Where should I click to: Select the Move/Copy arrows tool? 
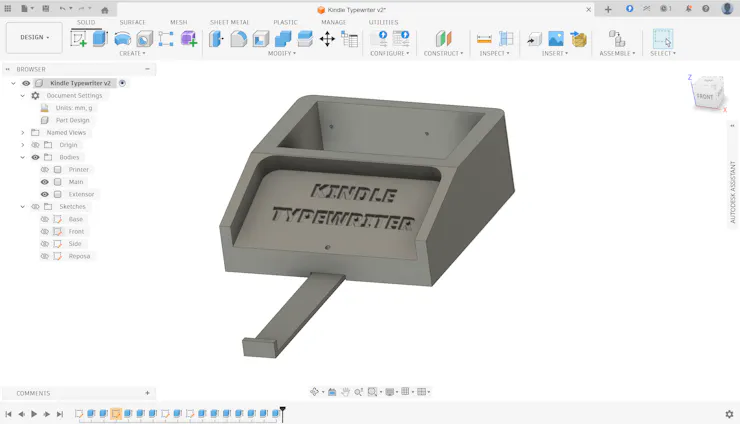coord(327,39)
